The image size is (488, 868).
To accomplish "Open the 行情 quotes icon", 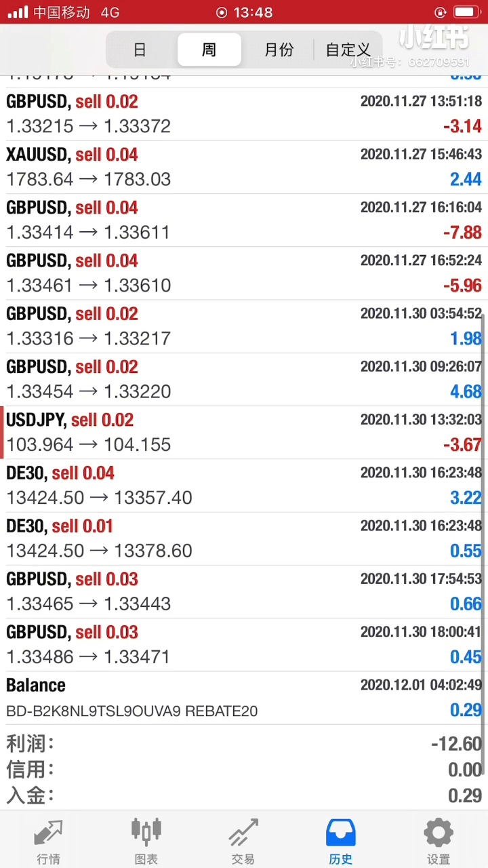I will coord(48,833).
